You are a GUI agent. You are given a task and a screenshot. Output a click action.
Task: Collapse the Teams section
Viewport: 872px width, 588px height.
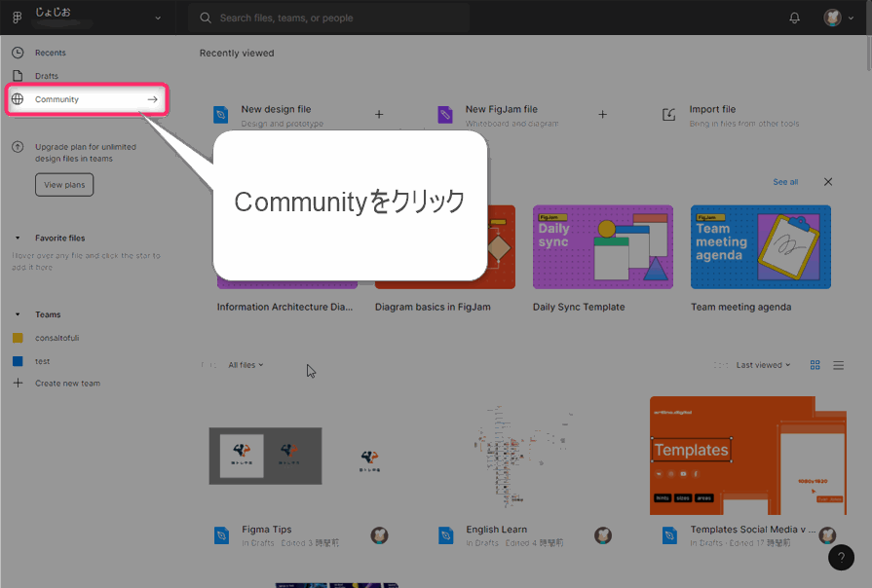pos(18,314)
